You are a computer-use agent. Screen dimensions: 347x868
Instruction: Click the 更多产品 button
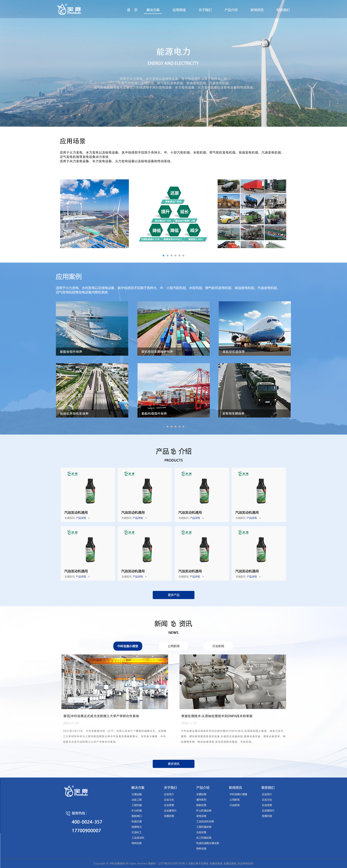coord(173,595)
